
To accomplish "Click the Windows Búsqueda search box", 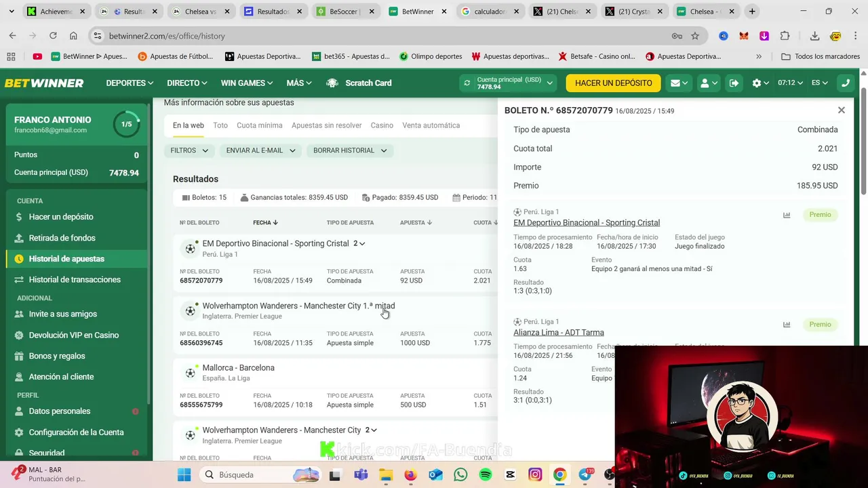I will point(261,475).
